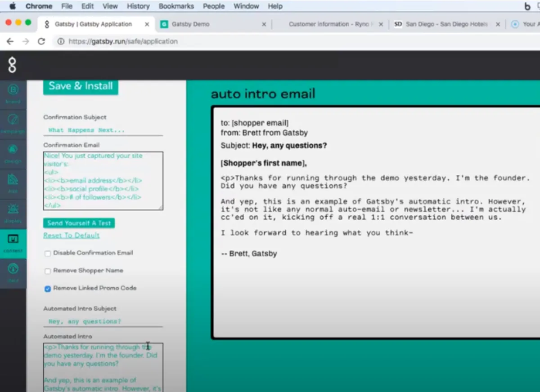Image resolution: width=540 pixels, height=392 pixels.
Task: Go back with the browser back arrow
Action: coord(10,41)
